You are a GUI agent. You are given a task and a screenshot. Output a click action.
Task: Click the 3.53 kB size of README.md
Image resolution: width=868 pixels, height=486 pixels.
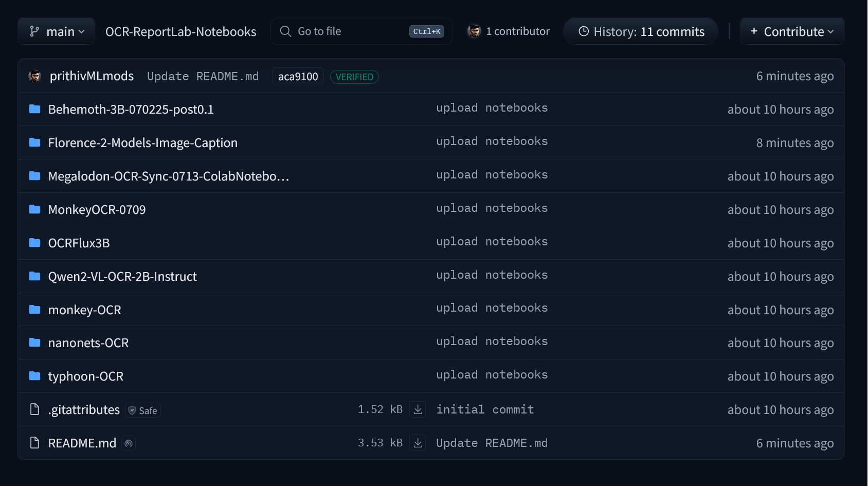coord(380,443)
